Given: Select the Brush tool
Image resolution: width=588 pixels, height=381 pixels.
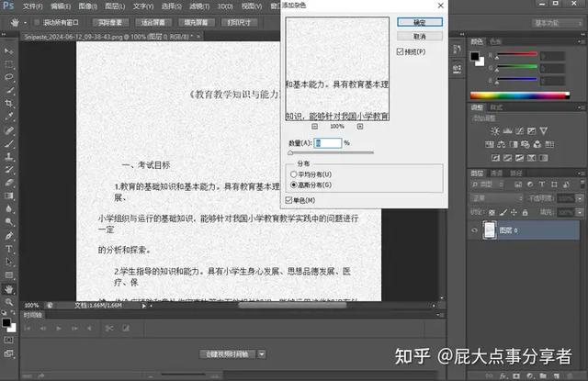Looking at the screenshot, I should [x=8, y=143].
